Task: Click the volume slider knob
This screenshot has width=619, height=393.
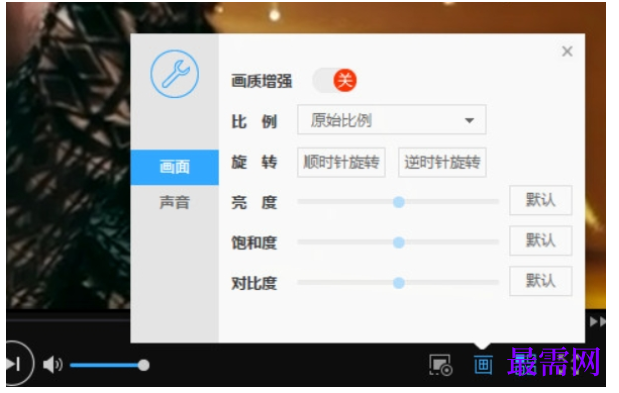Action: click(144, 365)
